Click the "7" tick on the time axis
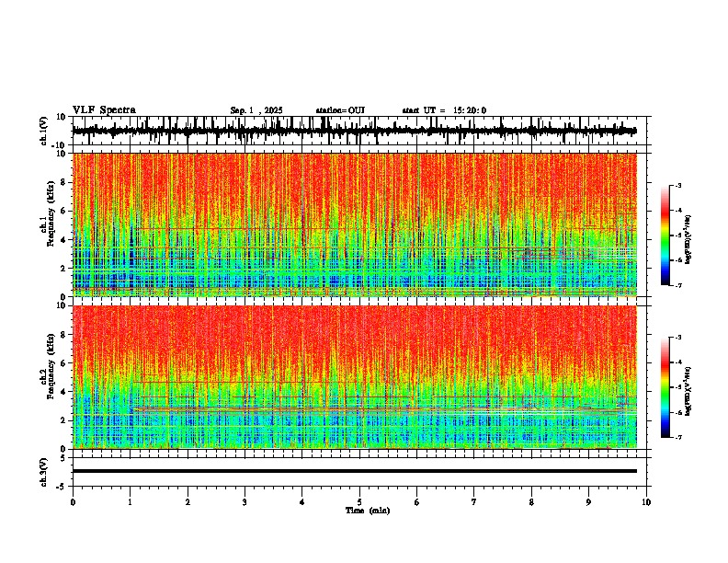This screenshot has width=728, height=563. [474, 502]
